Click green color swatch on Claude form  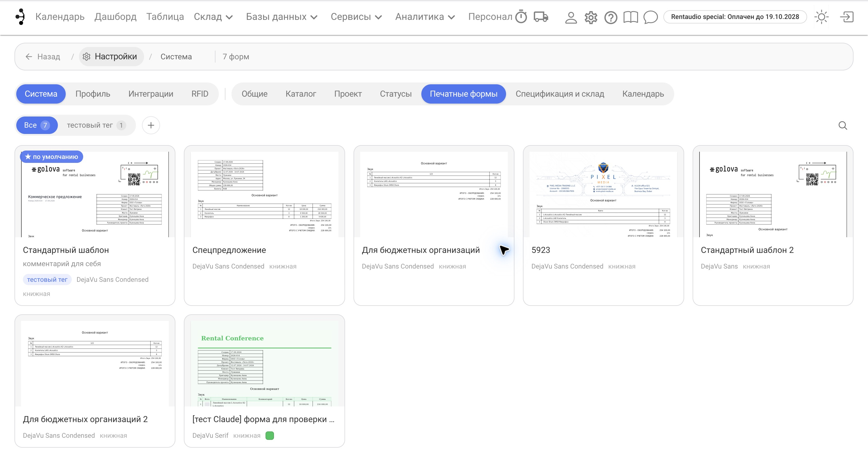(x=269, y=436)
